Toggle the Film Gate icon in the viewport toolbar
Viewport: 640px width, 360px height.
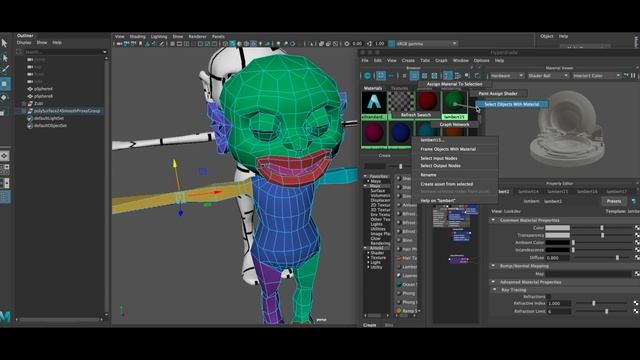click(179, 44)
